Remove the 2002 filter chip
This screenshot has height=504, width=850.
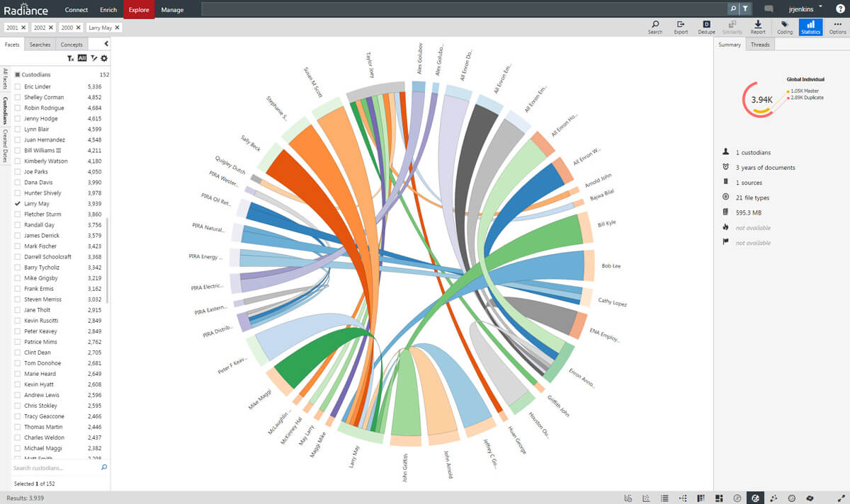pos(51,27)
